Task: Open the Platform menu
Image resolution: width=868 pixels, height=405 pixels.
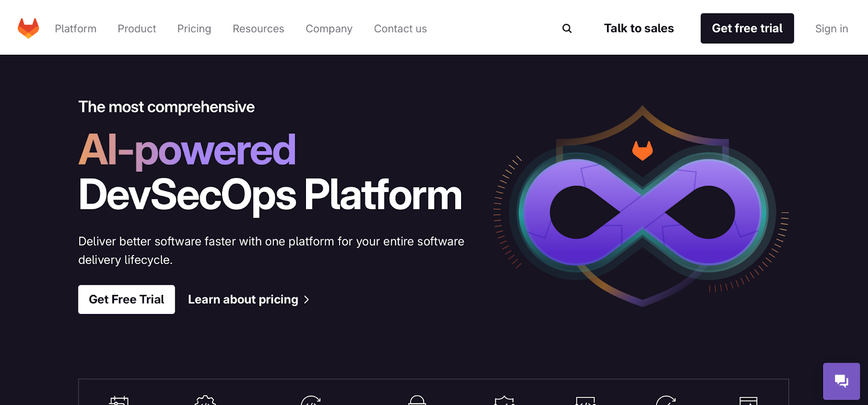Action: point(75,29)
